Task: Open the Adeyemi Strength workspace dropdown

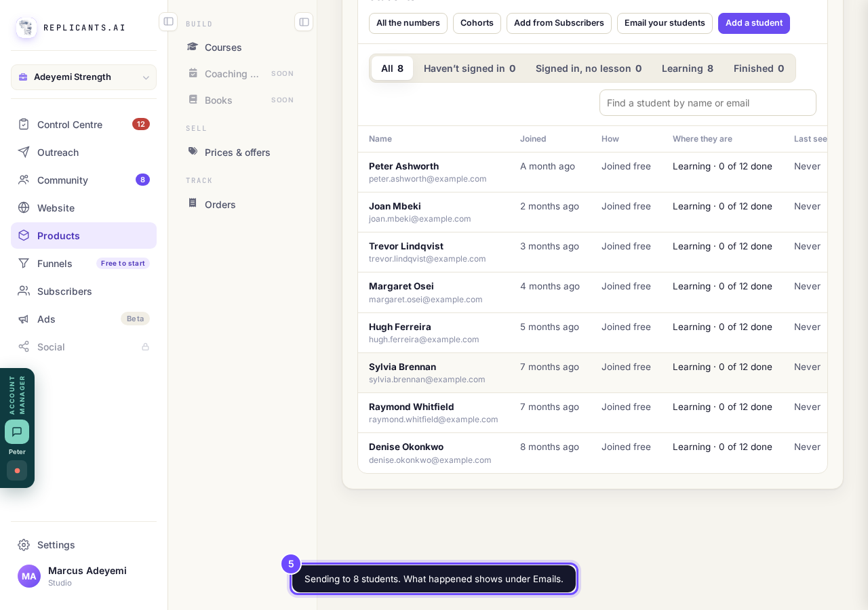Action: [x=83, y=77]
